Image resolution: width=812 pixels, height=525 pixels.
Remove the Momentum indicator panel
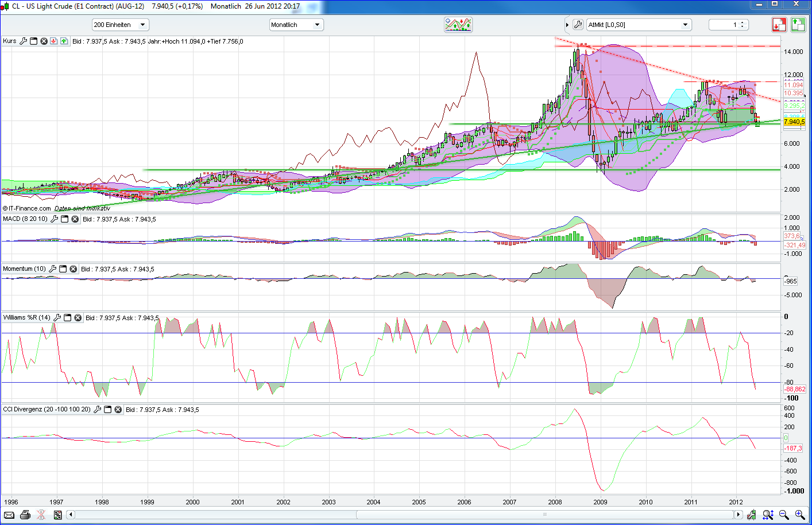(x=74, y=269)
